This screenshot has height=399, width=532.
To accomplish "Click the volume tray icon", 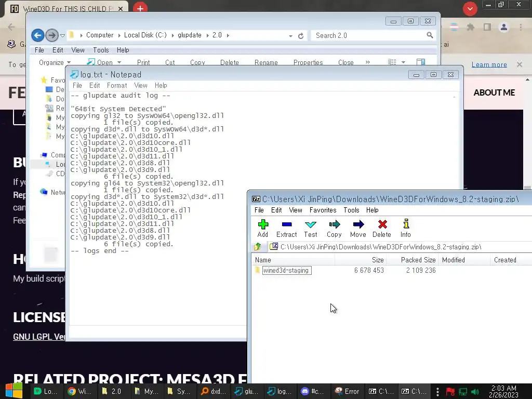I will tap(475, 392).
